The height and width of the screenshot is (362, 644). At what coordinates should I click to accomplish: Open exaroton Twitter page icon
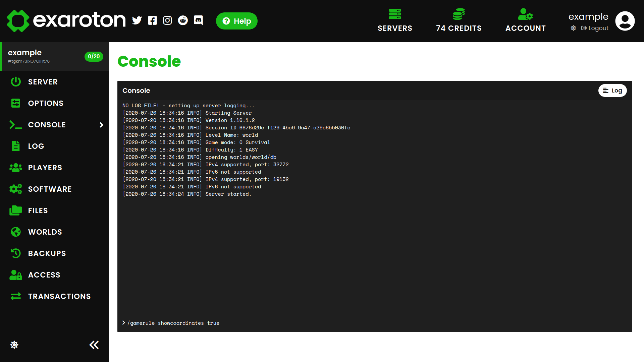point(137,21)
